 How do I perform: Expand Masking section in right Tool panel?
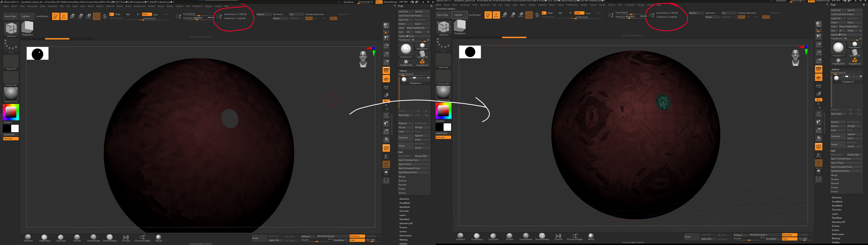pyautogui.click(x=836, y=238)
